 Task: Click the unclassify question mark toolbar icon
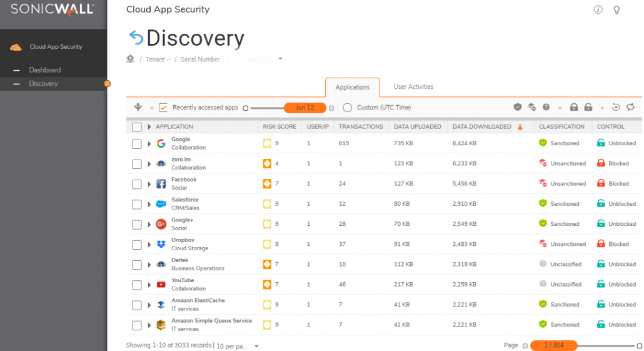click(546, 107)
